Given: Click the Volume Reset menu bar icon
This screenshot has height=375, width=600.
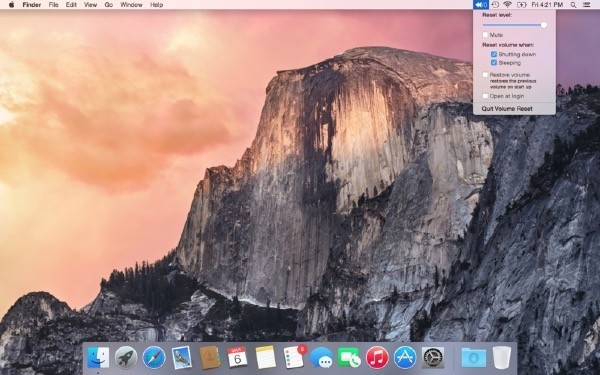Looking at the screenshot, I should pyautogui.click(x=481, y=5).
